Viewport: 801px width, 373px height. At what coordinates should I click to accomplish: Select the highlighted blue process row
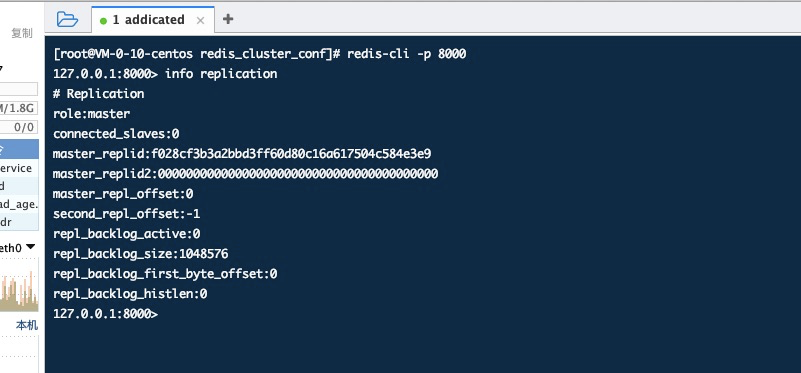coord(19,149)
